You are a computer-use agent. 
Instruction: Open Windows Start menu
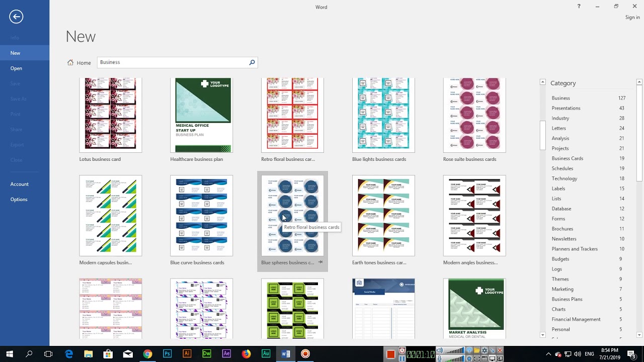[10, 354]
